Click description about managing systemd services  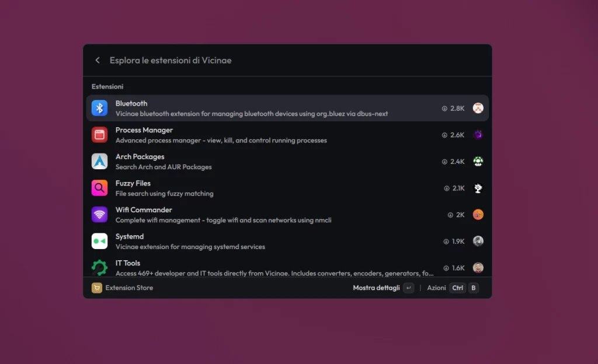point(190,247)
